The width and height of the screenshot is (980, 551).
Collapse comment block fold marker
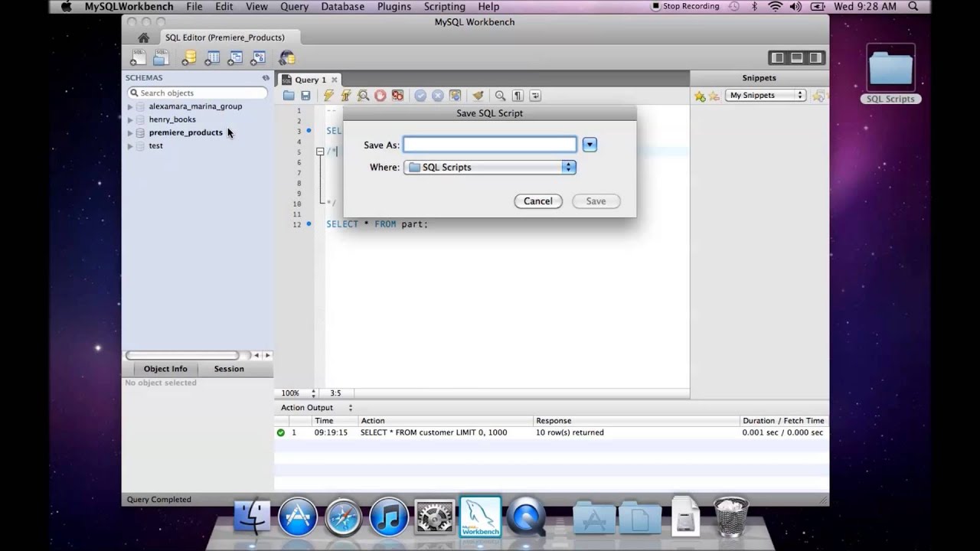coord(320,152)
